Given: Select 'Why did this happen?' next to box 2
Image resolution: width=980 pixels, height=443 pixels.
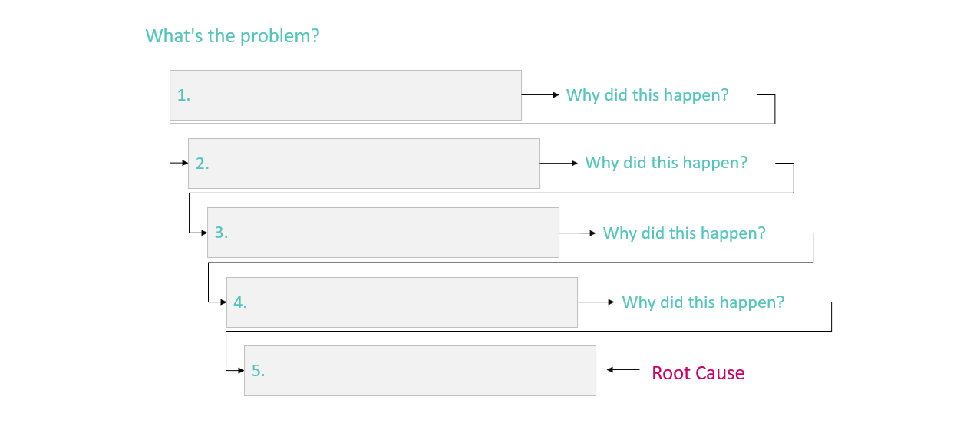Looking at the screenshot, I should (x=666, y=163).
